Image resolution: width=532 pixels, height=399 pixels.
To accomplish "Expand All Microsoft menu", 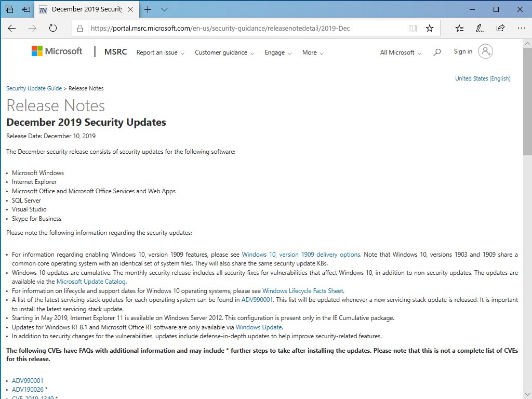I will [x=401, y=52].
